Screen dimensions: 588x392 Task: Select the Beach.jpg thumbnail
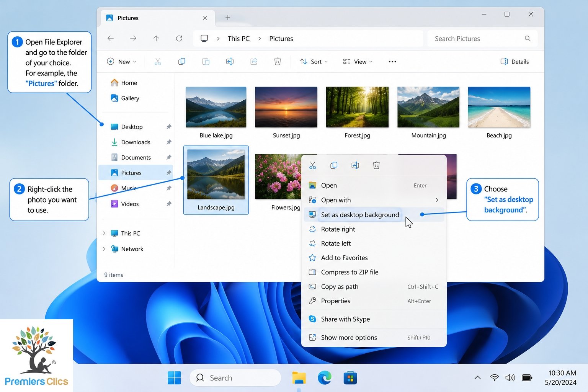[x=499, y=107]
